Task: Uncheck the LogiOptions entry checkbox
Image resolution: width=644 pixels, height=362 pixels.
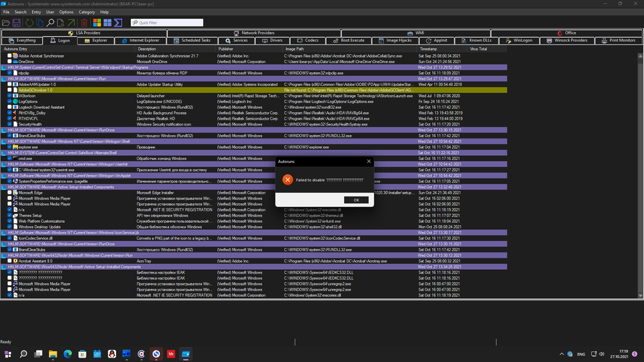Action: pyautogui.click(x=10, y=101)
